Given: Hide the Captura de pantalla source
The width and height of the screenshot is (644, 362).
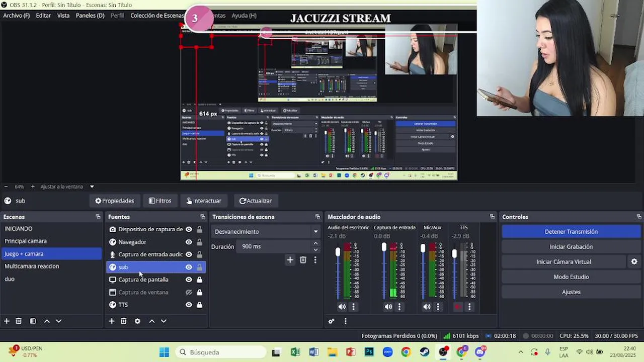Looking at the screenshot, I should tap(189, 280).
